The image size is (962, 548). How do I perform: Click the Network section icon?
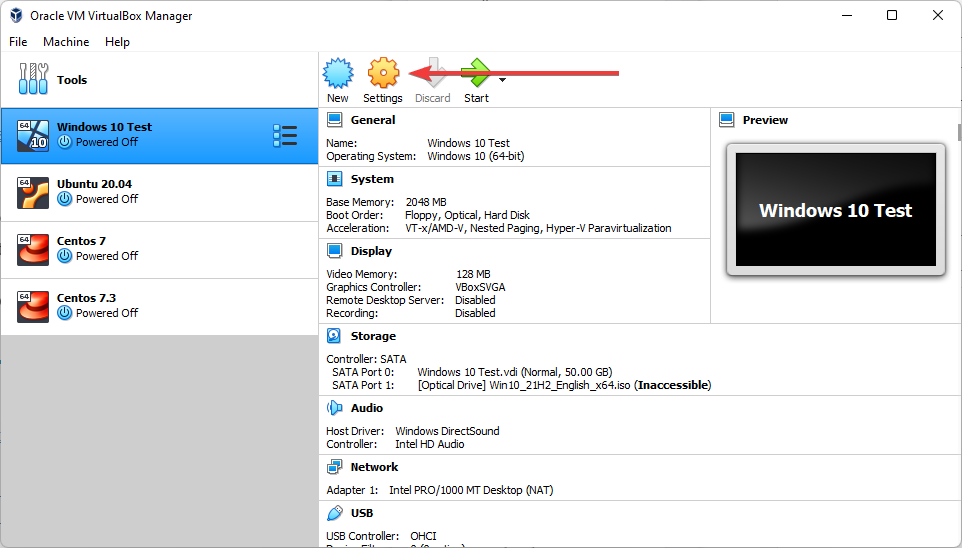(x=334, y=467)
